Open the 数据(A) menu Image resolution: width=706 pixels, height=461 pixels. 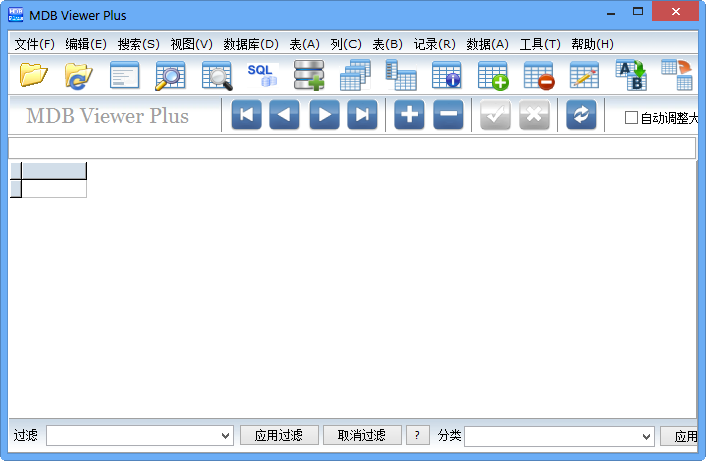pyautogui.click(x=487, y=44)
